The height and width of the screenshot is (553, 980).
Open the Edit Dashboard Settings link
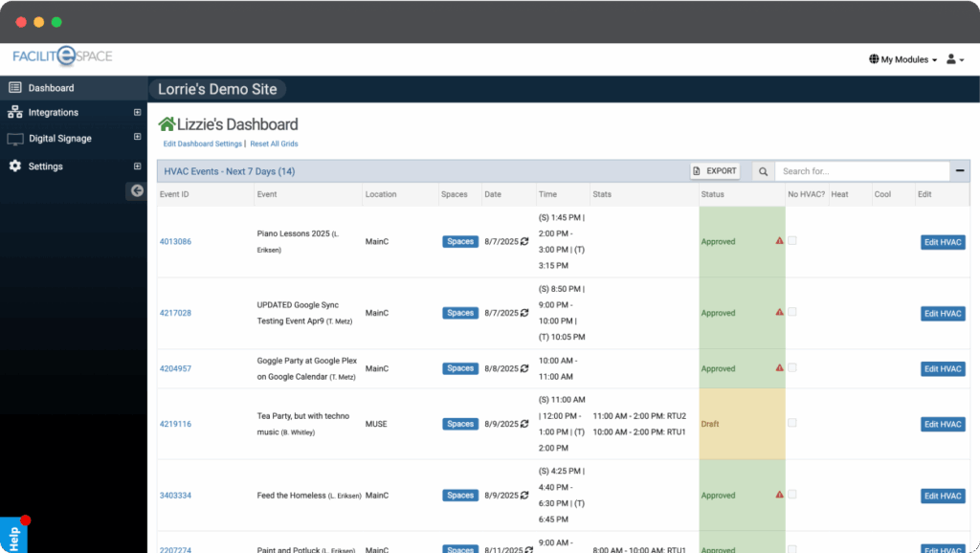click(x=202, y=144)
